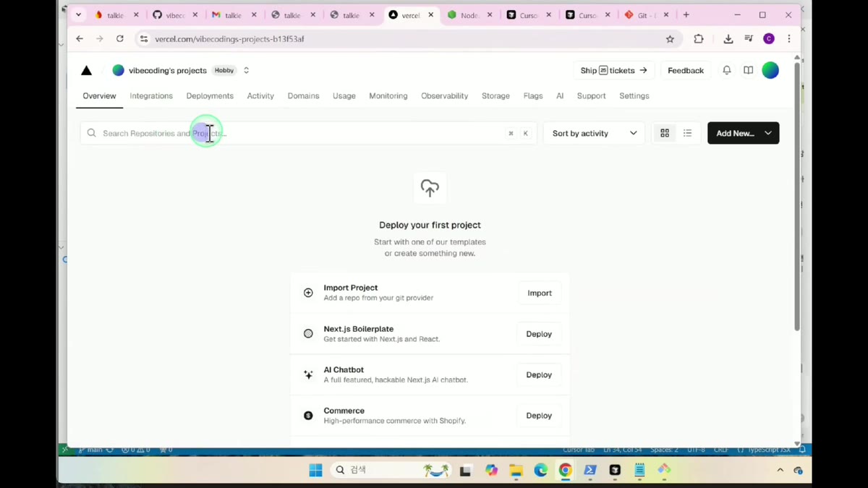Open the AI tab
Screen dimensions: 868x488
pos(560,95)
